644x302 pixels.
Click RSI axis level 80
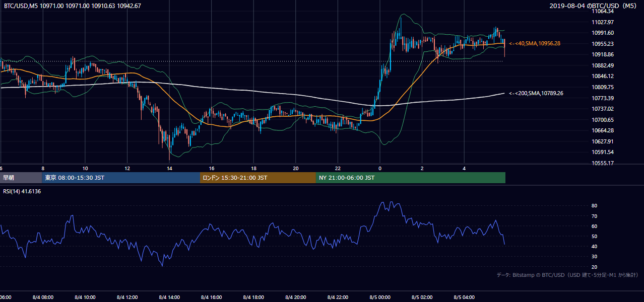(595, 206)
